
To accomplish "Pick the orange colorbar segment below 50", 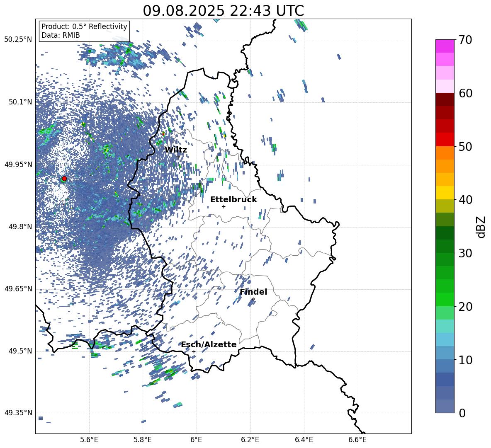I will click(445, 153).
